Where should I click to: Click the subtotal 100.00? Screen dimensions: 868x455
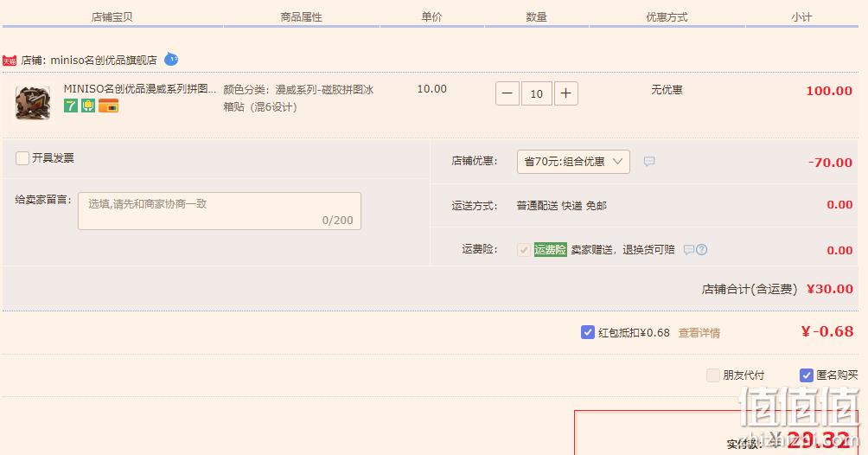click(x=829, y=91)
